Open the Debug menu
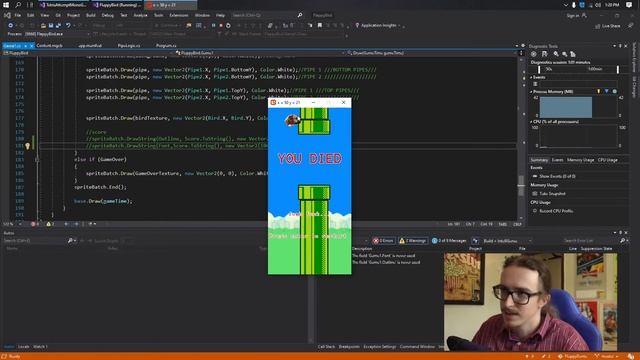This screenshot has width=640, height=360. [x=107, y=15]
